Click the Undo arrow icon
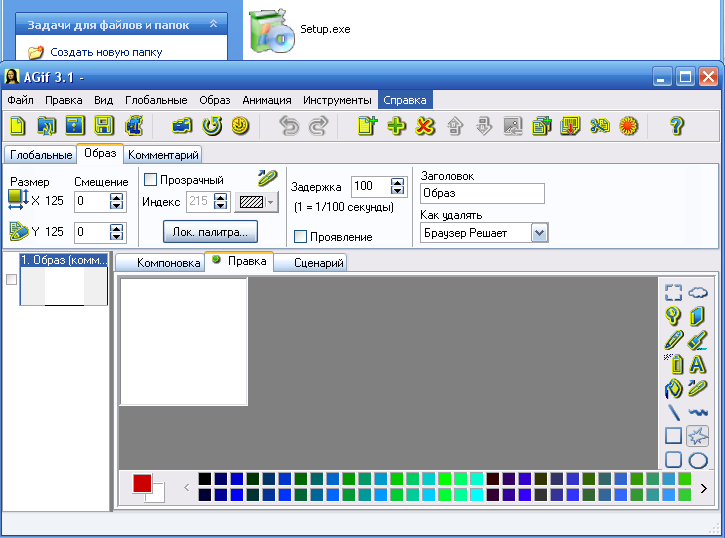The width and height of the screenshot is (725, 538). pos(289,126)
